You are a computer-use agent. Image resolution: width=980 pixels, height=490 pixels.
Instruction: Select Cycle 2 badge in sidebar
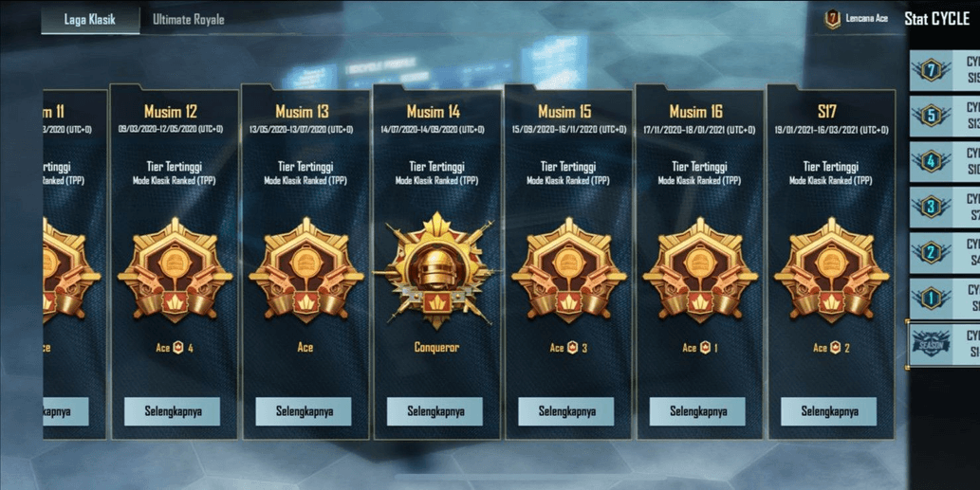931,252
